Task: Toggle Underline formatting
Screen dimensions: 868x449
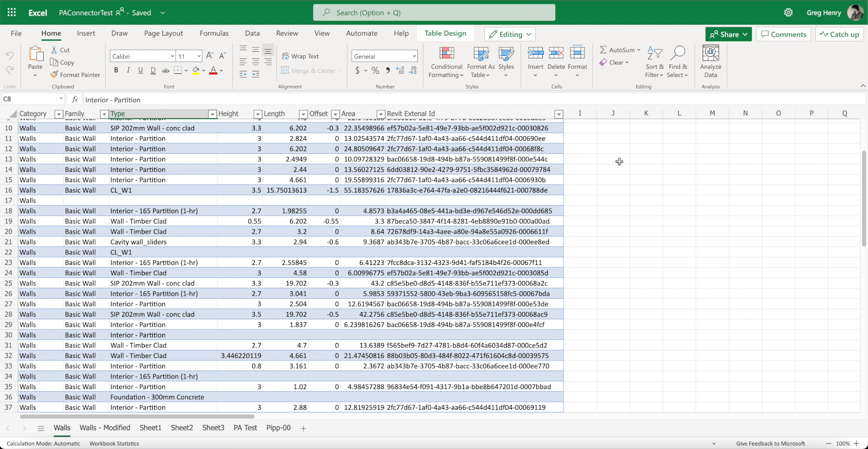Action: [141, 70]
